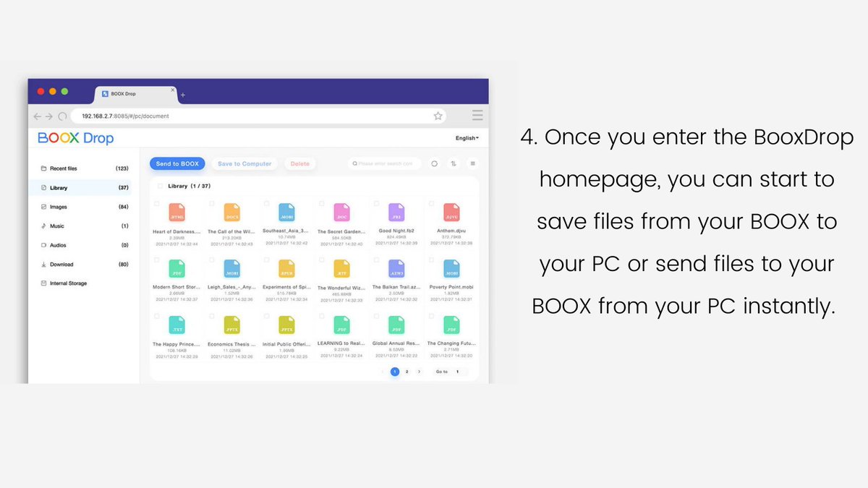The width and height of the screenshot is (868, 488).
Task: Click the Send to BOOX button
Action: (x=177, y=164)
